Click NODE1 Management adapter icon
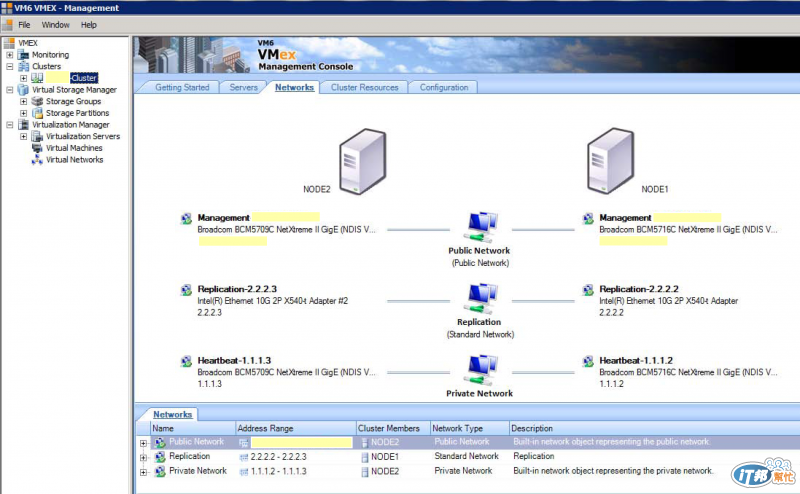This screenshot has height=494, width=800. 588,219
